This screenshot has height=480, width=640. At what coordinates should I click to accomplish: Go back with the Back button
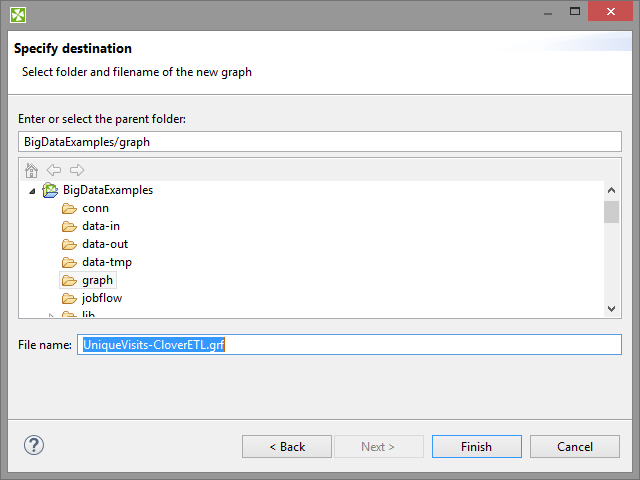click(x=287, y=446)
